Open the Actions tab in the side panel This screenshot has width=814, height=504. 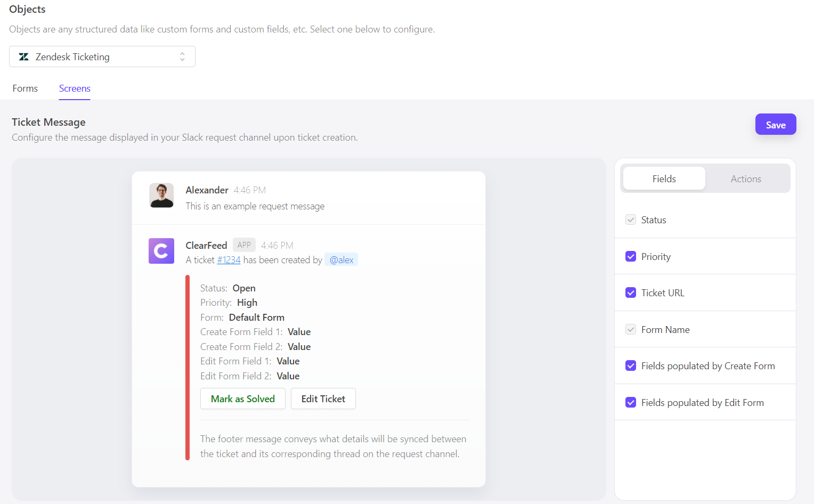coord(745,179)
